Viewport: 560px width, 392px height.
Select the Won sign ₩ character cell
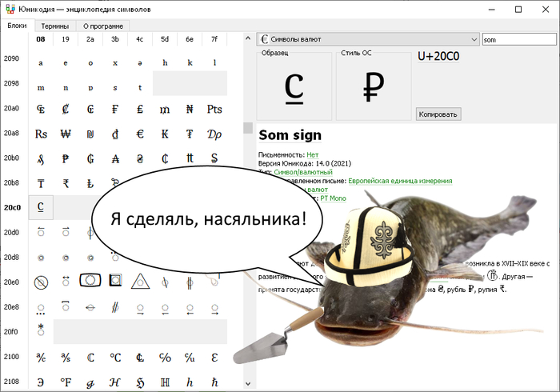tap(66, 134)
